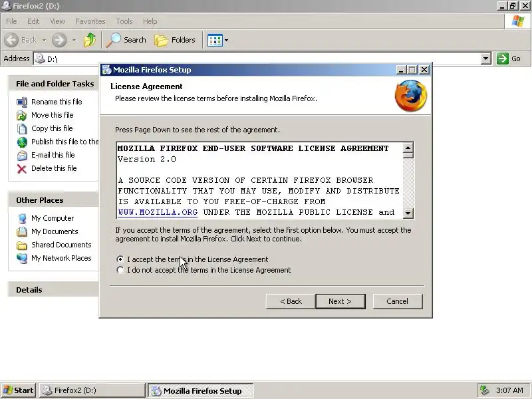Image resolution: width=532 pixels, height=399 pixels.
Task: Click the license scrollbar thumb
Action: coord(408,156)
